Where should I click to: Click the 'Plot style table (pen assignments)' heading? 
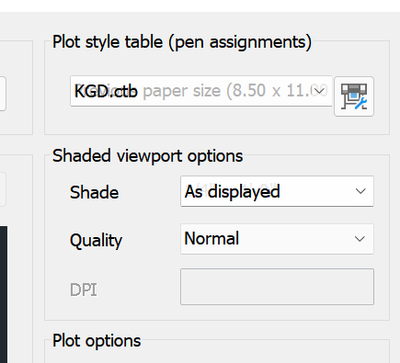182,43
